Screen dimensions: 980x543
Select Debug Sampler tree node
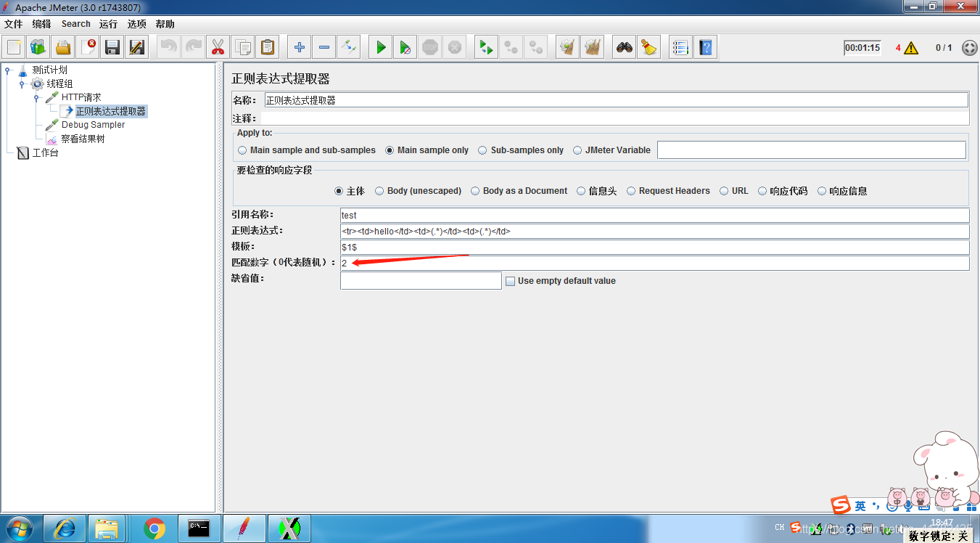point(93,125)
